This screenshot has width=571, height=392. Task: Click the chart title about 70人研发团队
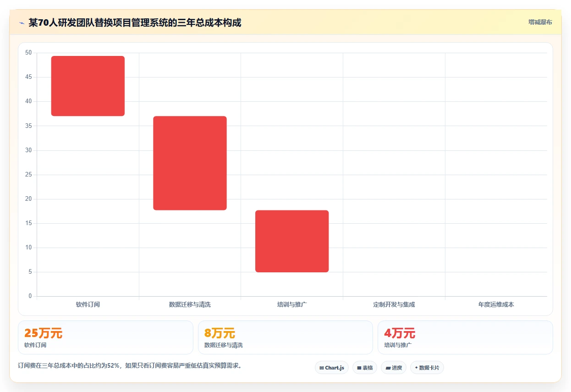tap(135, 22)
